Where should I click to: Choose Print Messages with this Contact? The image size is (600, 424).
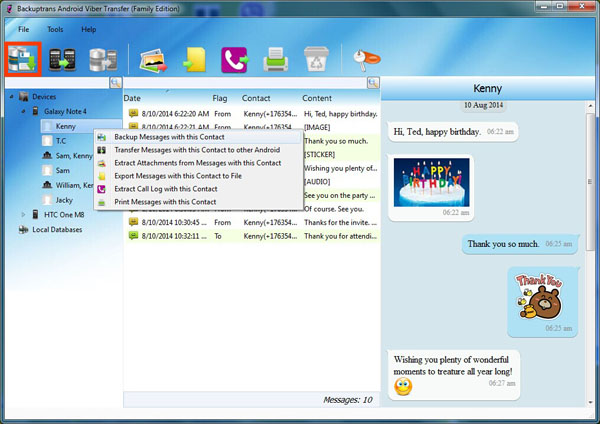(x=198, y=202)
